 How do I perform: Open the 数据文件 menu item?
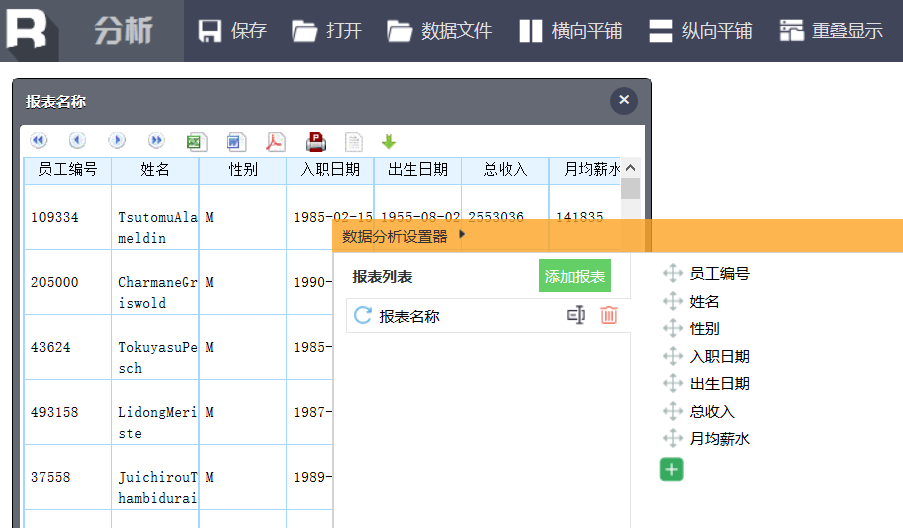pyautogui.click(x=440, y=31)
